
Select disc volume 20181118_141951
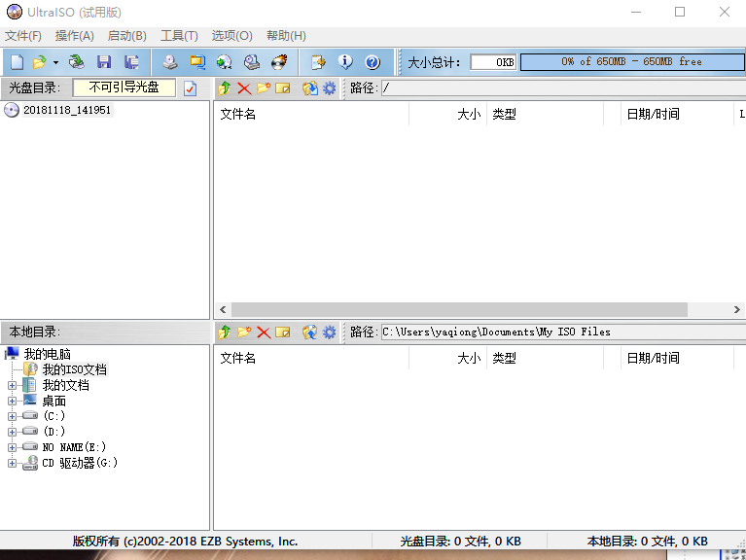(67, 110)
